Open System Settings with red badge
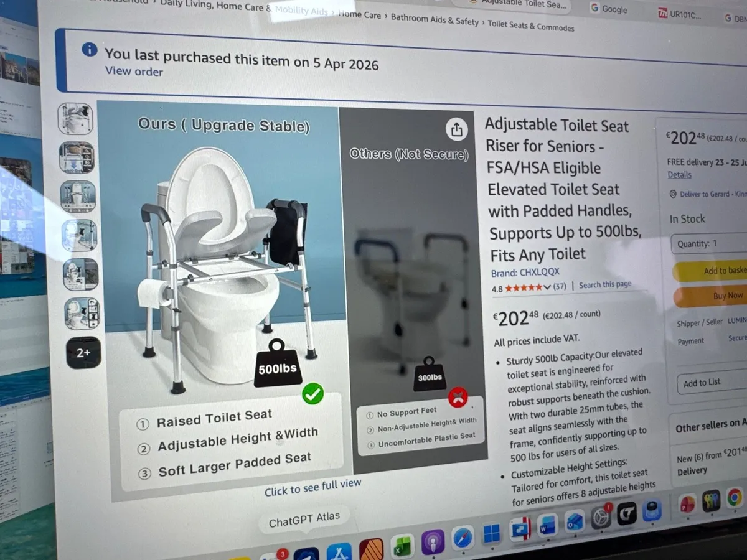Image resolution: width=747 pixels, height=560 pixels. pyautogui.click(x=601, y=517)
